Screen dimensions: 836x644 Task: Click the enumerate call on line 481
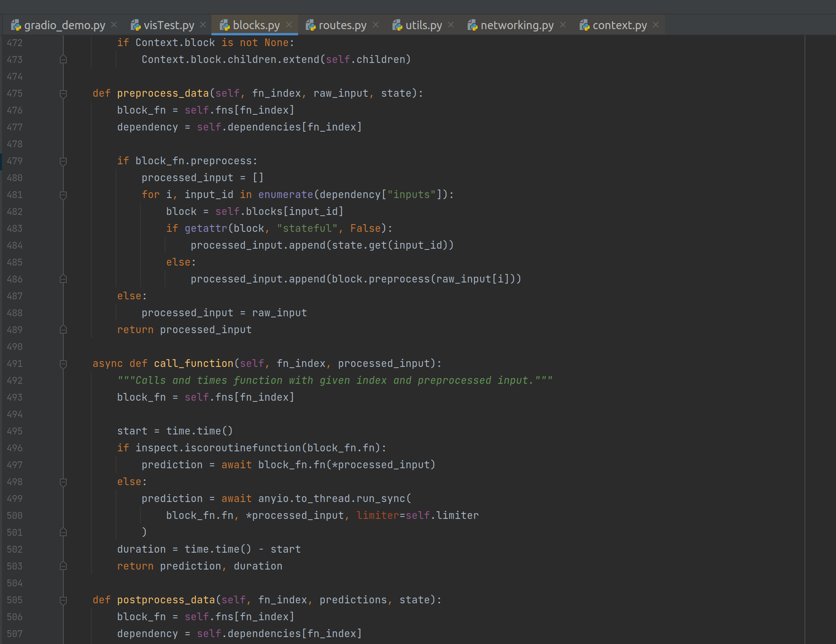[285, 195]
